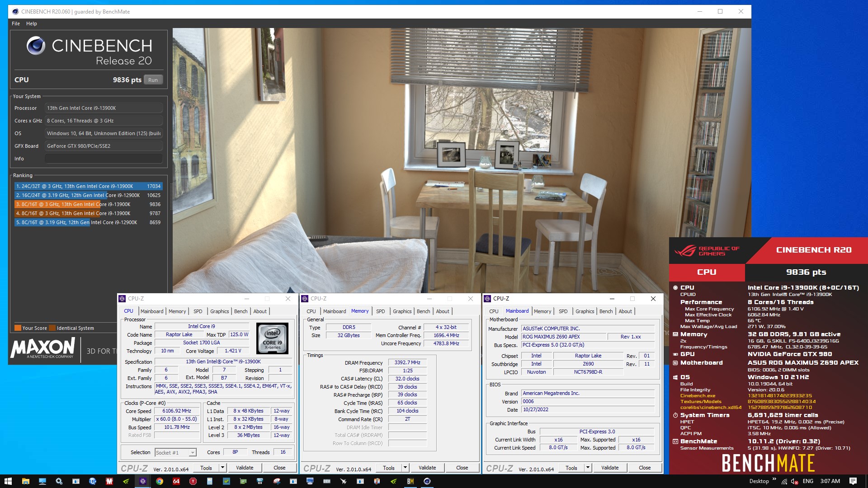Click the muted volume tray icon
The height and width of the screenshot is (488, 868).
pyautogui.click(x=794, y=482)
